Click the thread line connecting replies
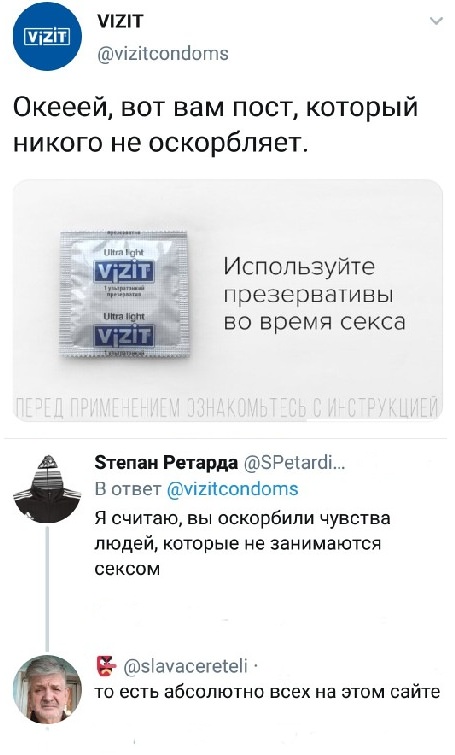Viewport: 455px width, 755px height. pyautogui.click(x=47, y=588)
